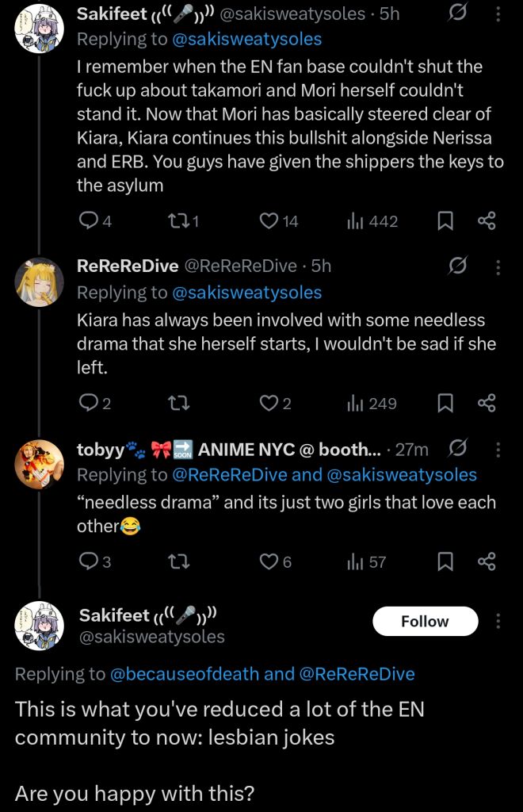Toggle Grok slash icon on Sakifeet's tweet

tap(458, 13)
